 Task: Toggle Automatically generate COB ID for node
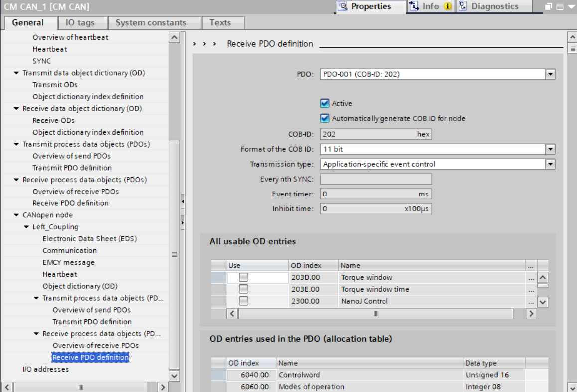click(325, 118)
